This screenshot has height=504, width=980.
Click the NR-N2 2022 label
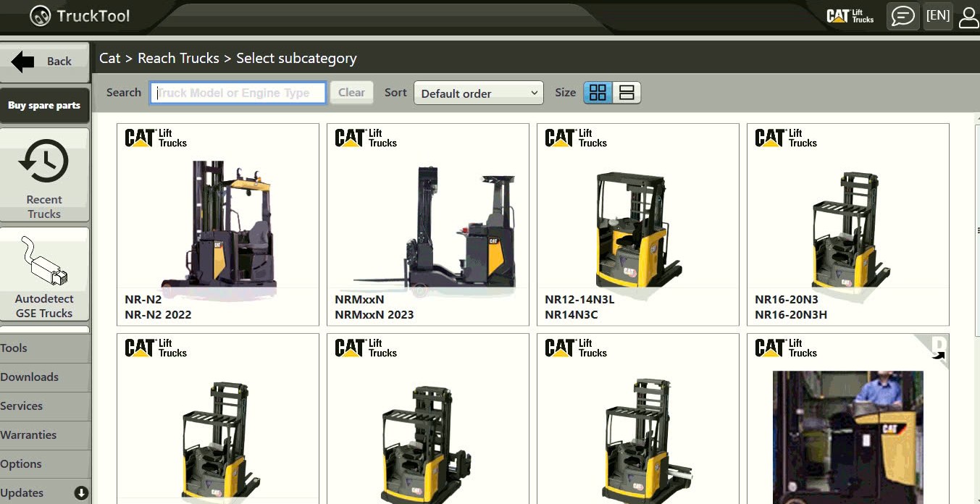(x=158, y=315)
